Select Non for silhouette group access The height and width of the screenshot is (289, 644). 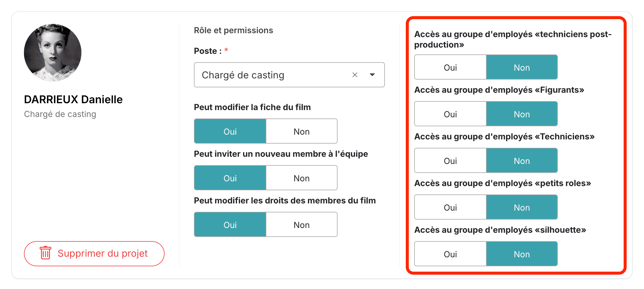point(522,254)
